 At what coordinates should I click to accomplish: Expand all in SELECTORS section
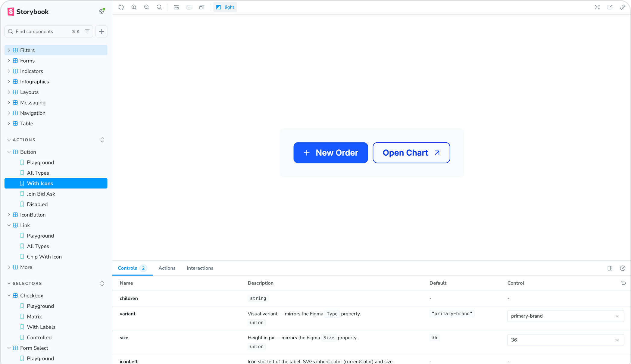[102, 284]
